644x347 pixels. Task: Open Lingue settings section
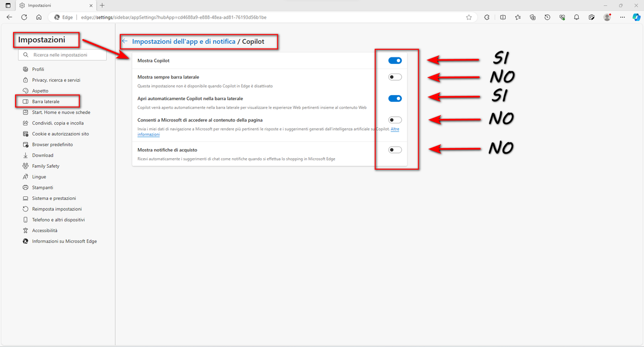[39, 177]
